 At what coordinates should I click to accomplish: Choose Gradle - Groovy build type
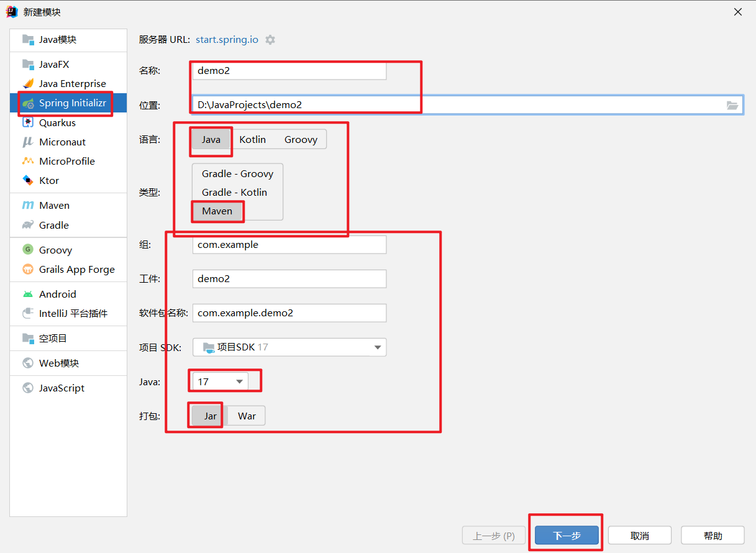coord(237,174)
